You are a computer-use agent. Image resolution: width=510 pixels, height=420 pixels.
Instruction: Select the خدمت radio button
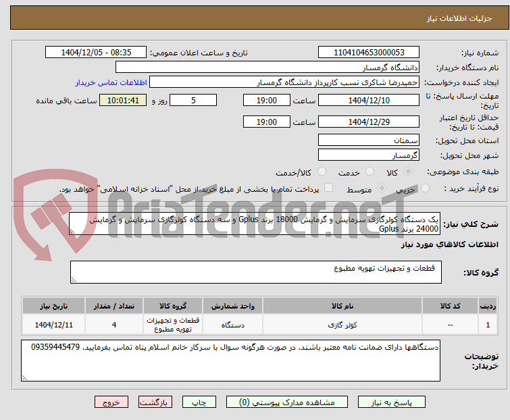(369, 172)
